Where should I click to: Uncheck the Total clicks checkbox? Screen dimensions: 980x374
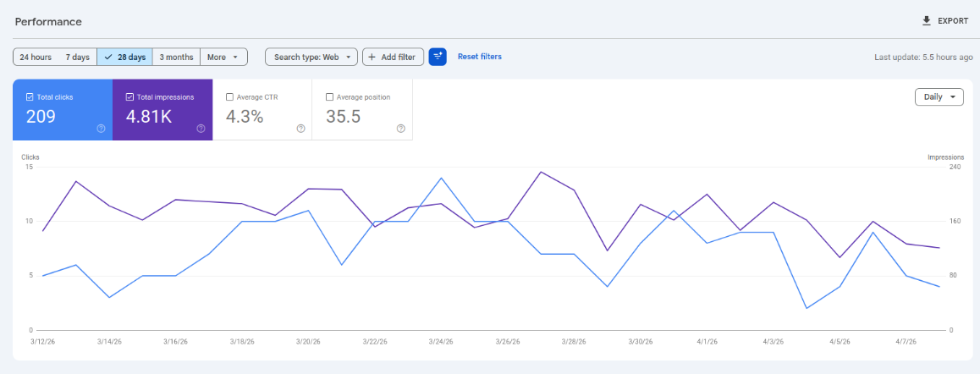(30, 97)
